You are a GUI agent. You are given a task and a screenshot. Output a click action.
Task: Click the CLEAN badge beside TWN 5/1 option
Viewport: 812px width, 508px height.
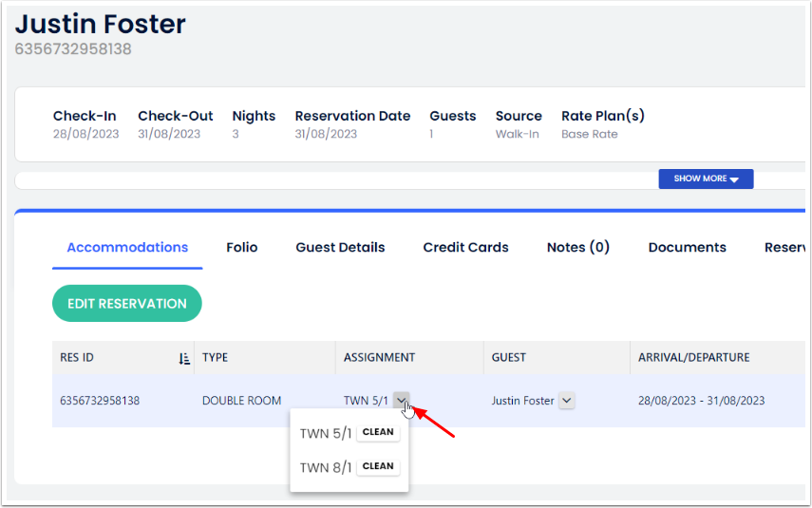[378, 432]
